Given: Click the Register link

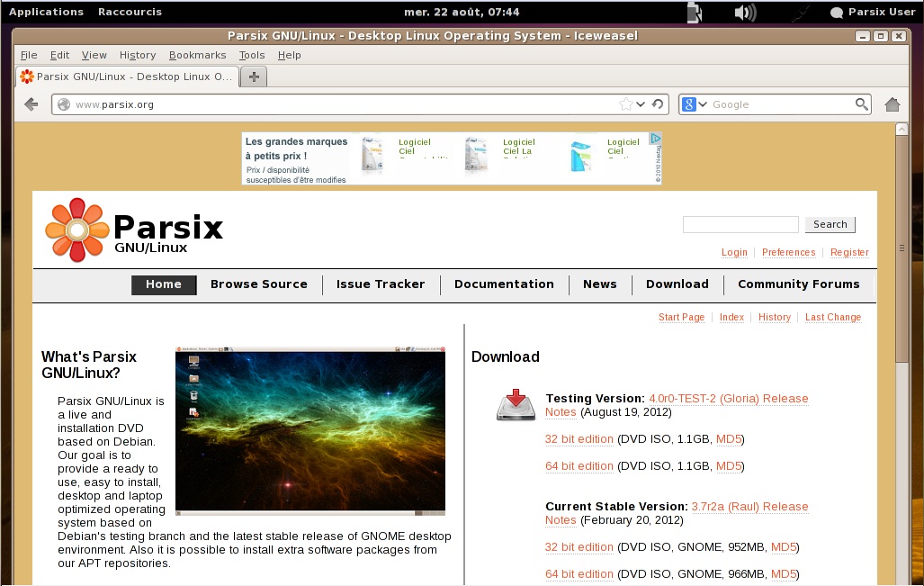Looking at the screenshot, I should [849, 252].
